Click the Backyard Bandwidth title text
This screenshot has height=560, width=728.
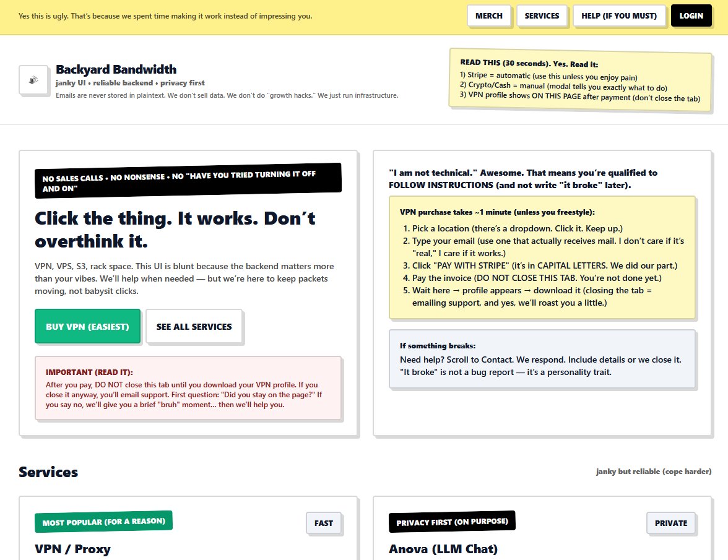tap(116, 69)
